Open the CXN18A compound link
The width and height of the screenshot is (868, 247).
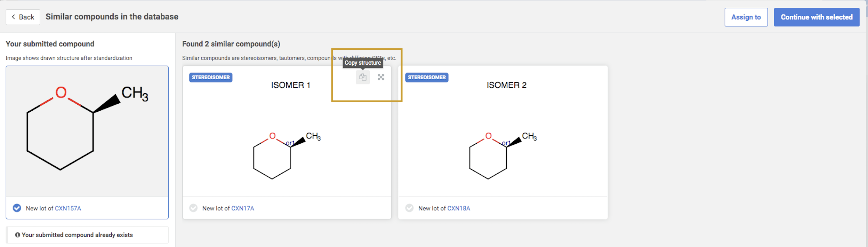click(x=458, y=208)
